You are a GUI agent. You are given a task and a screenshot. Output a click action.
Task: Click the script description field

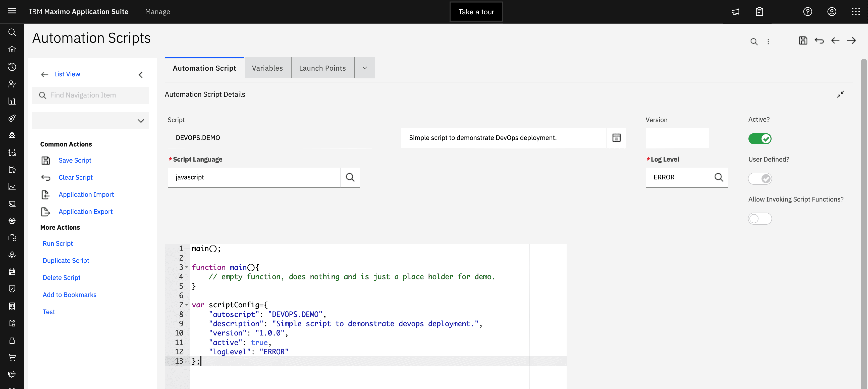tap(503, 137)
